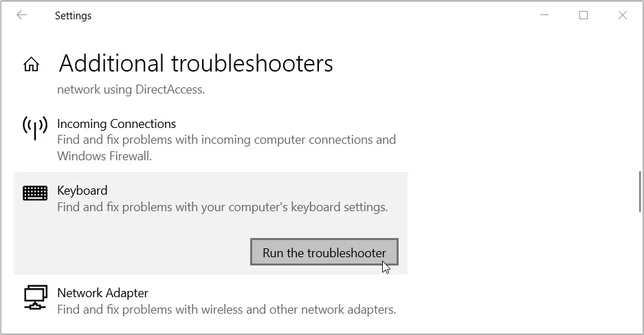Image resolution: width=644 pixels, height=335 pixels.
Task: Expand the Network Adapter troubleshooter title
Action: [x=102, y=293]
